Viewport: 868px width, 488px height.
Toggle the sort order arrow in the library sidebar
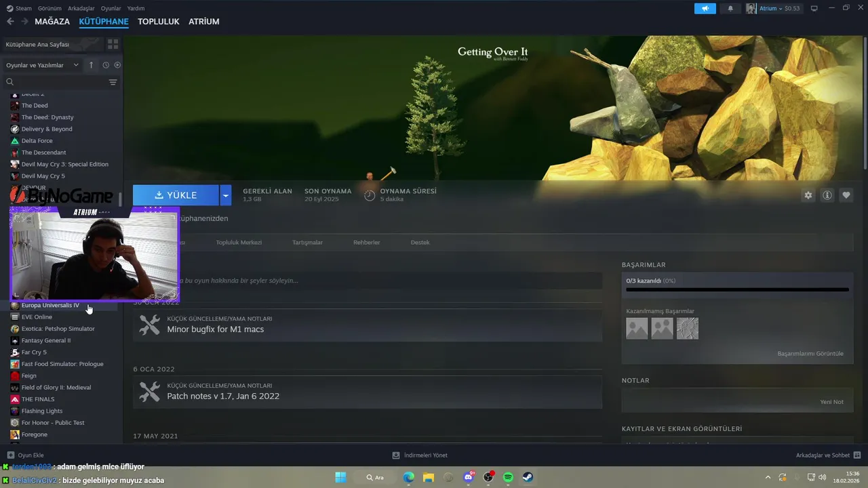[91, 65]
